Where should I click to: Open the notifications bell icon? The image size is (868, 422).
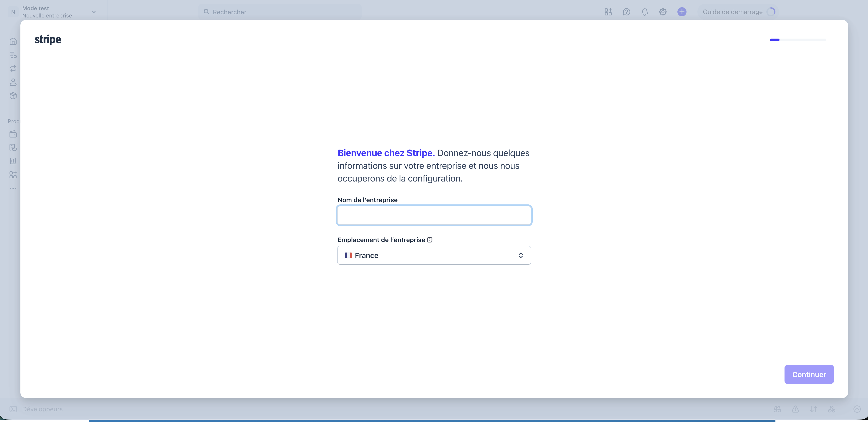[x=645, y=12]
